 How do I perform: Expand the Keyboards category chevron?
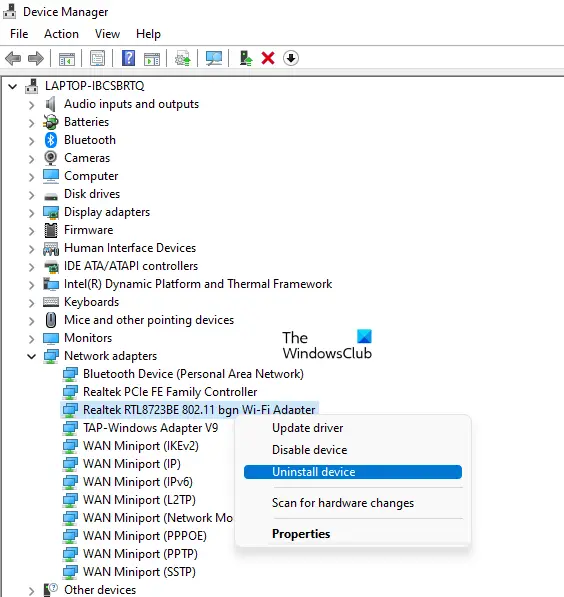32,303
